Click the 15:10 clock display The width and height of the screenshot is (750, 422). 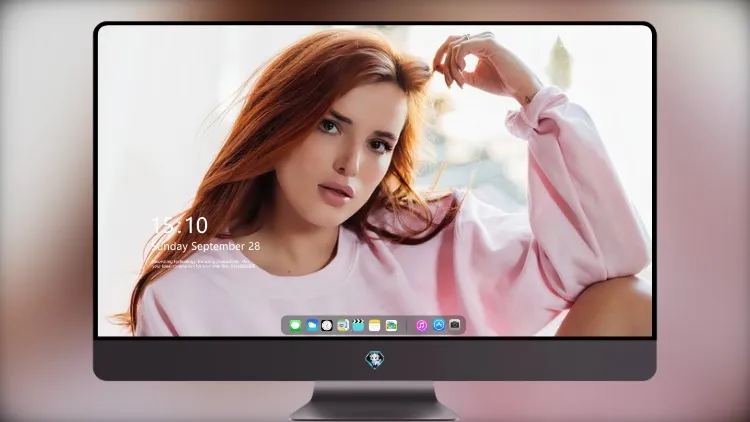pos(179,225)
